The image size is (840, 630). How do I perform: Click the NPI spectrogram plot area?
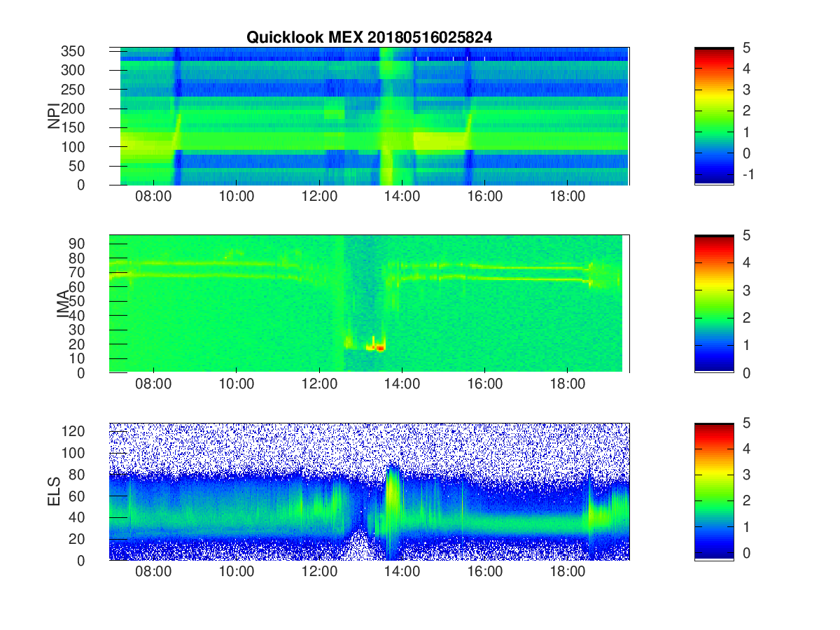370,116
